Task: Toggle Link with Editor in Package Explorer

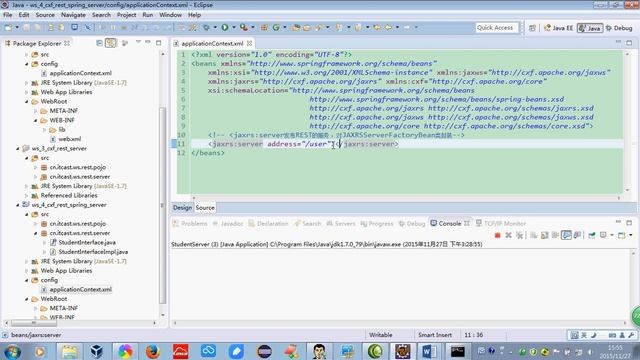Action: click(x=111, y=43)
